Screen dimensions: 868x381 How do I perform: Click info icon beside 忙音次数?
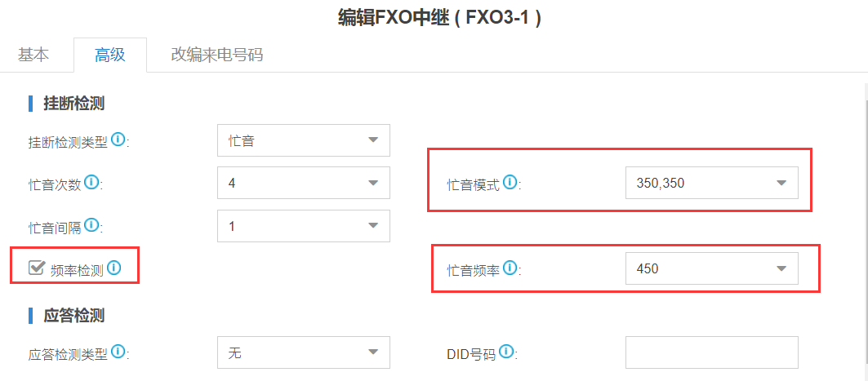[x=92, y=182]
